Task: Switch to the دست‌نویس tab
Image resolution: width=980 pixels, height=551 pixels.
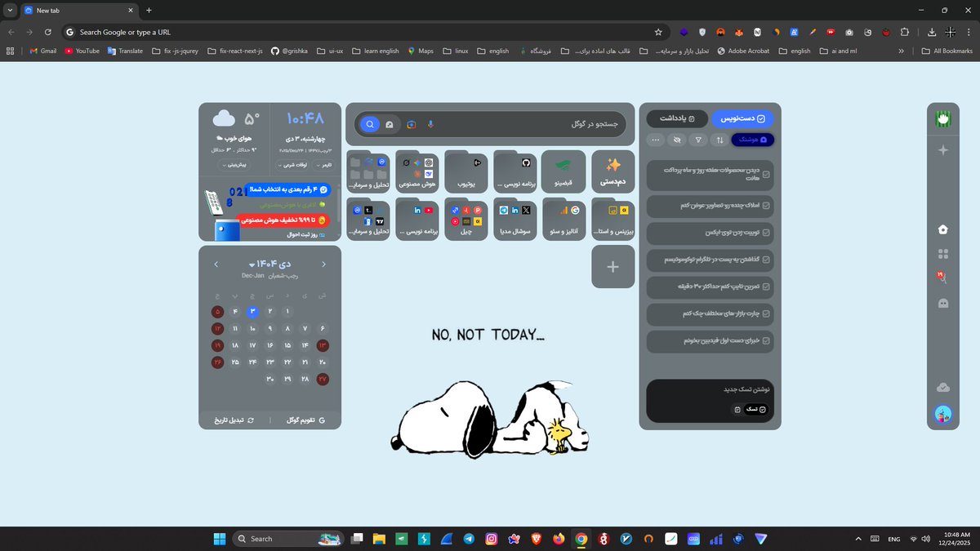Action: pyautogui.click(x=742, y=118)
